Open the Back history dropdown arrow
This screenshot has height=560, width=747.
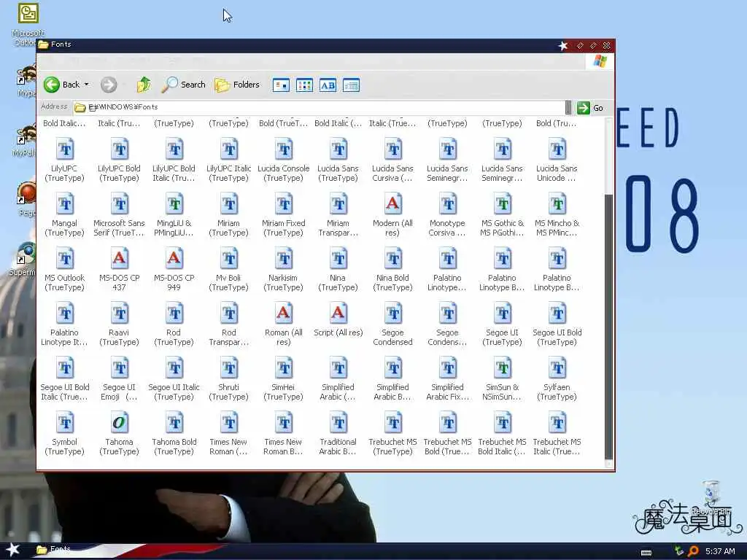pyautogui.click(x=87, y=85)
